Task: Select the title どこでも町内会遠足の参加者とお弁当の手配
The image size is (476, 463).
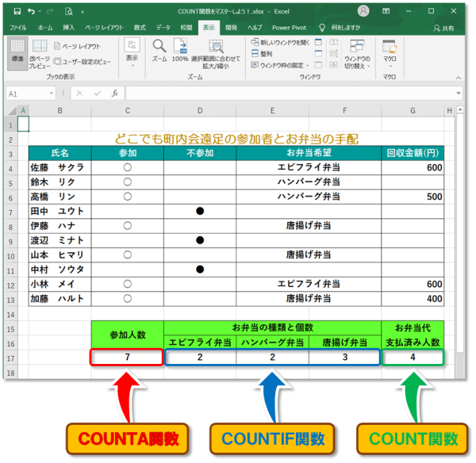Action: [236, 139]
